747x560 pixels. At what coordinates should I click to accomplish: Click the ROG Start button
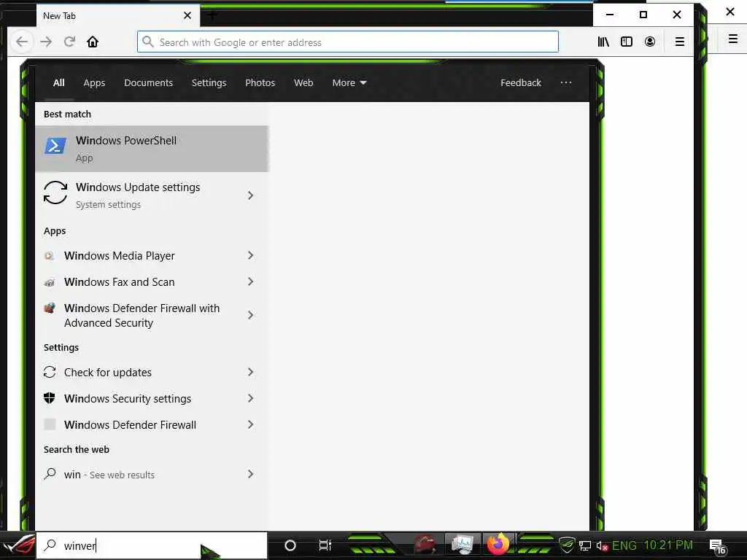coord(18,545)
